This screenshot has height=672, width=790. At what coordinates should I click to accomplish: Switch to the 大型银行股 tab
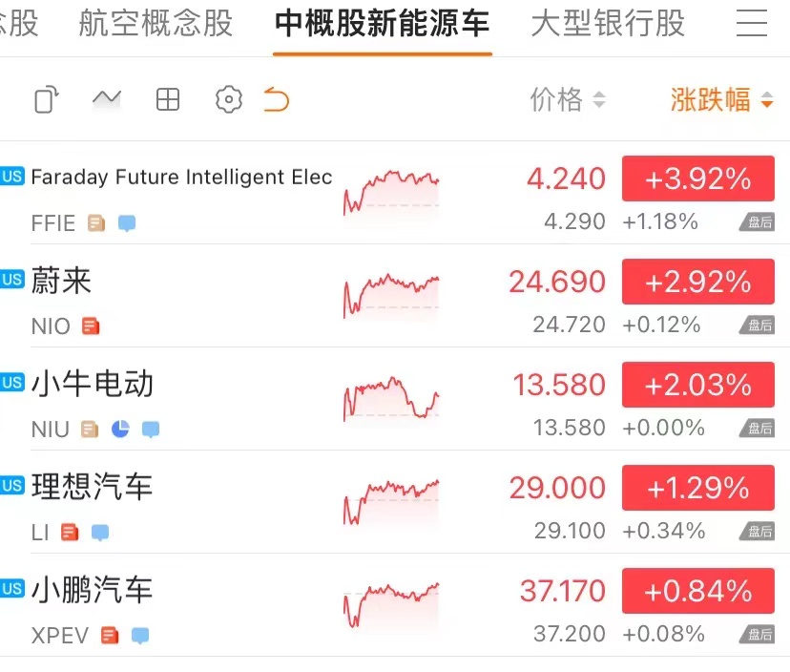point(608,24)
